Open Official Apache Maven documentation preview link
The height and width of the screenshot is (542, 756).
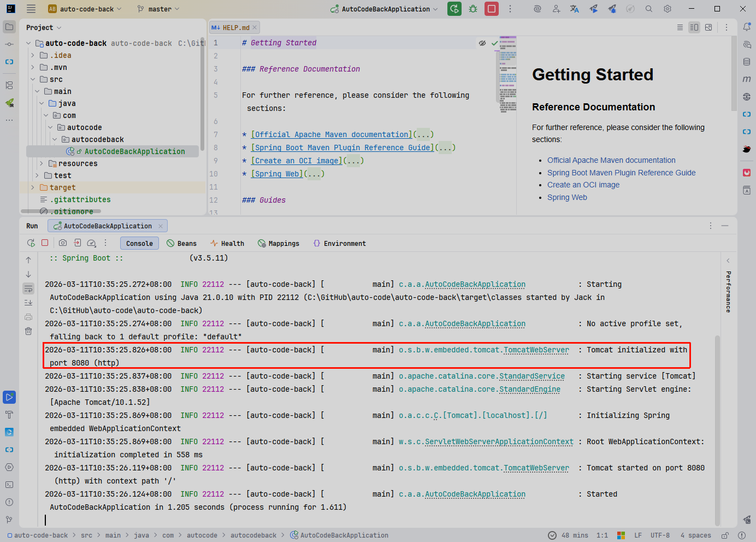tap(611, 160)
